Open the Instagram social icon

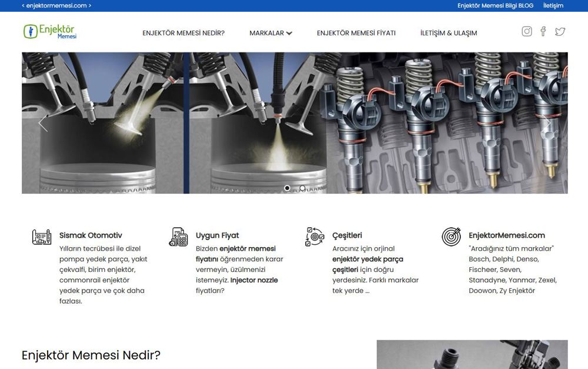[x=527, y=32]
